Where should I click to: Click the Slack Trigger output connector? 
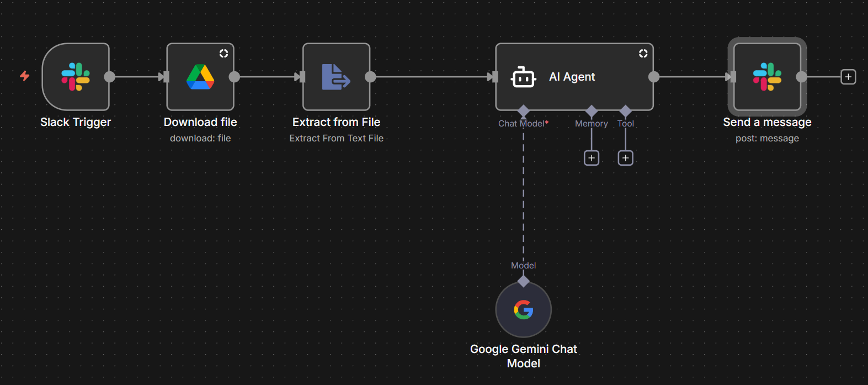pyautogui.click(x=110, y=77)
